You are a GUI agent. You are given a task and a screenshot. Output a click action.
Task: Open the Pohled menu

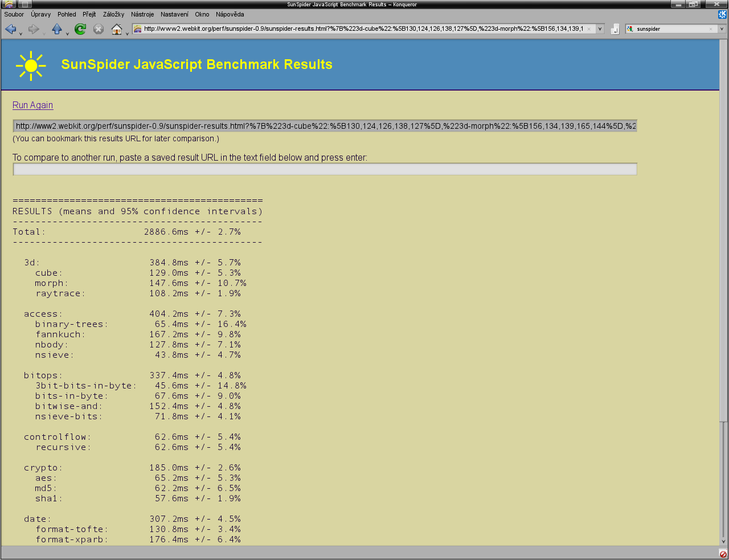(67, 14)
